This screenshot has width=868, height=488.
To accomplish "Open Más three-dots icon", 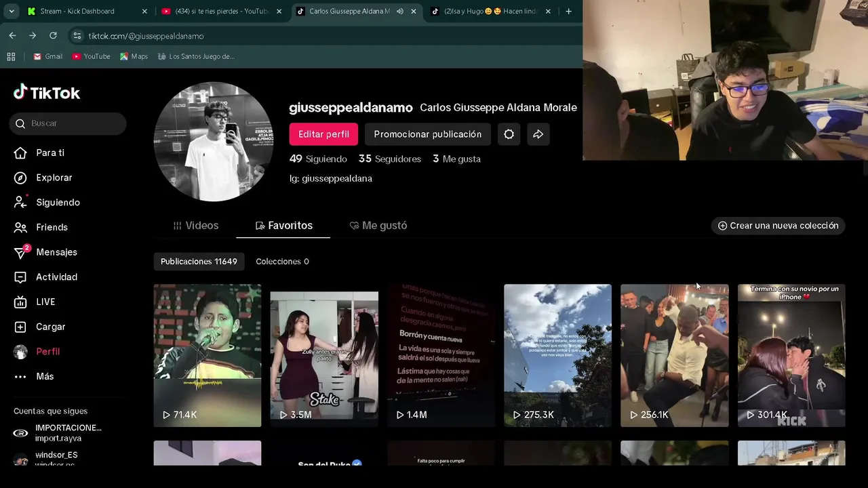I will (20, 377).
